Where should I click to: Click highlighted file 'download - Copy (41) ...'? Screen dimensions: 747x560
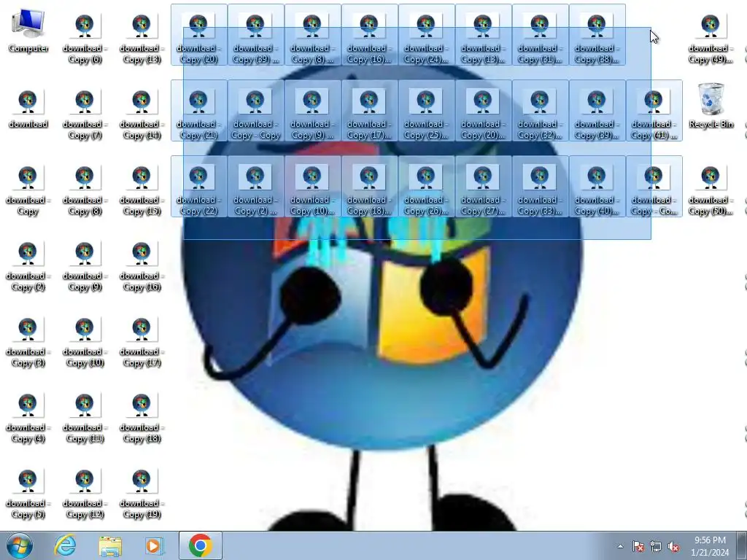click(654, 111)
